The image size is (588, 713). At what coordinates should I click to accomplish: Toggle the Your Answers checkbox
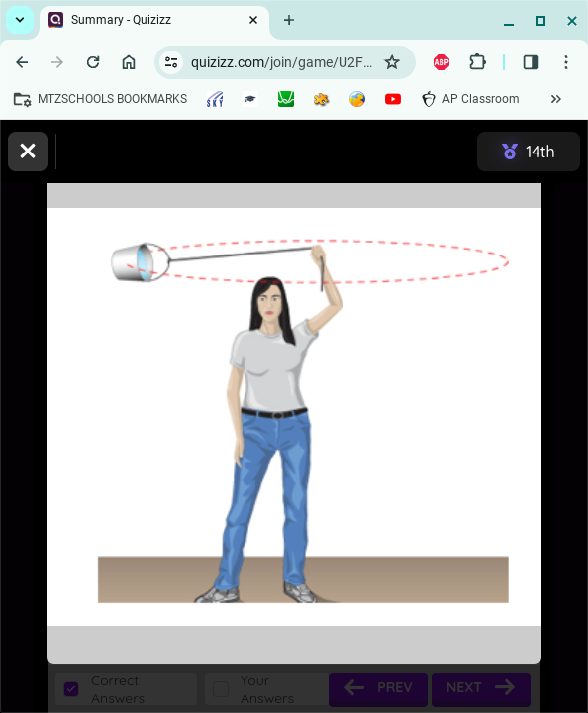[221, 689]
